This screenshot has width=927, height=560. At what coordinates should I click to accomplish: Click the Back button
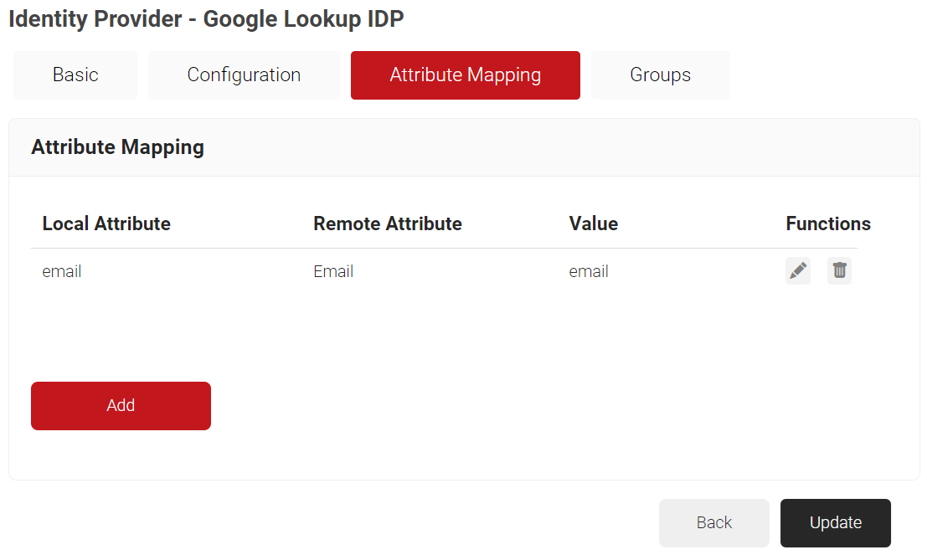(713, 523)
